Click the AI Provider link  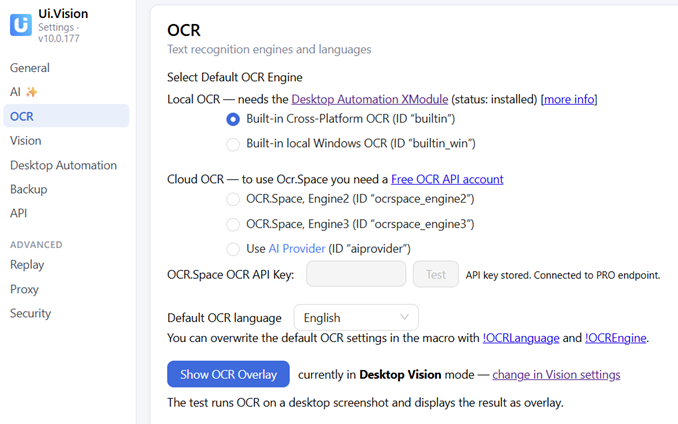point(297,249)
